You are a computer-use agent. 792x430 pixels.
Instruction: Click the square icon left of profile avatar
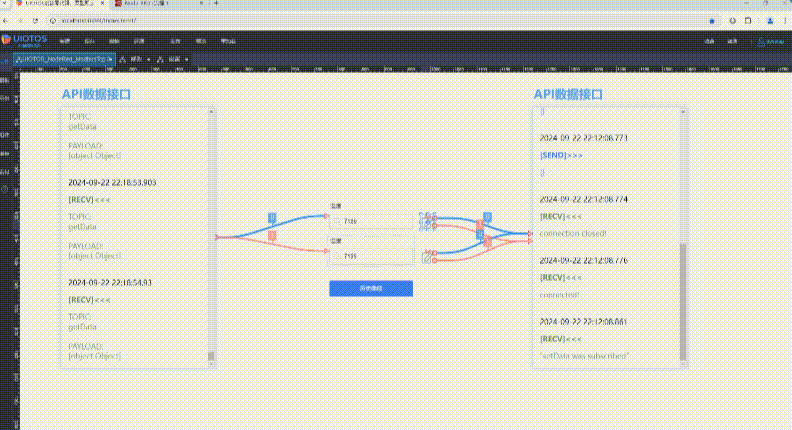pyautogui.click(x=748, y=21)
